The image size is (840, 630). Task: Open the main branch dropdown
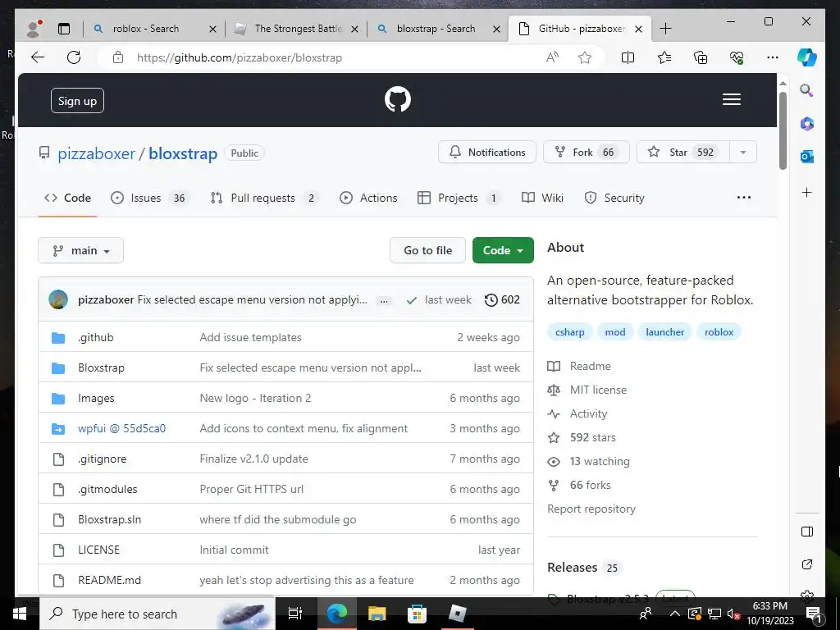click(81, 251)
